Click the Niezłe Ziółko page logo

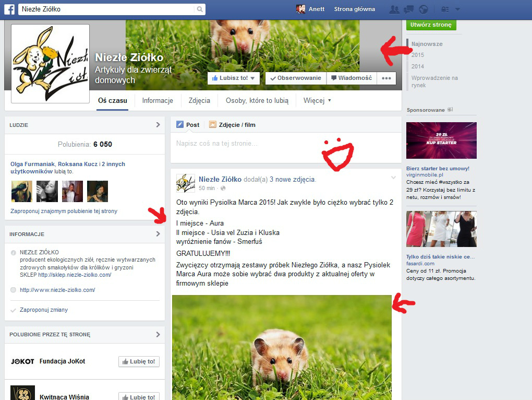tap(50, 64)
